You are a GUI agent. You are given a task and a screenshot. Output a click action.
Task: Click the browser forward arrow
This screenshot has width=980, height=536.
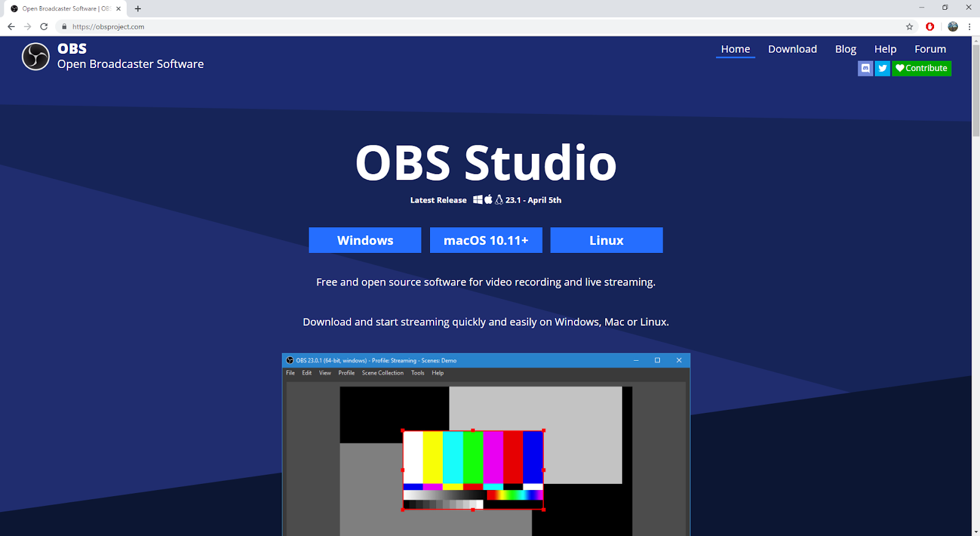28,26
